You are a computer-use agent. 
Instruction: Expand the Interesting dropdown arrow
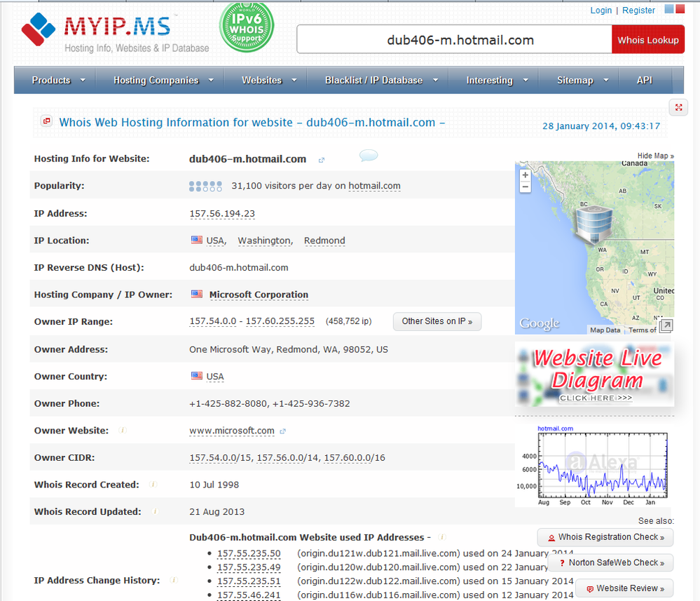coord(526,81)
